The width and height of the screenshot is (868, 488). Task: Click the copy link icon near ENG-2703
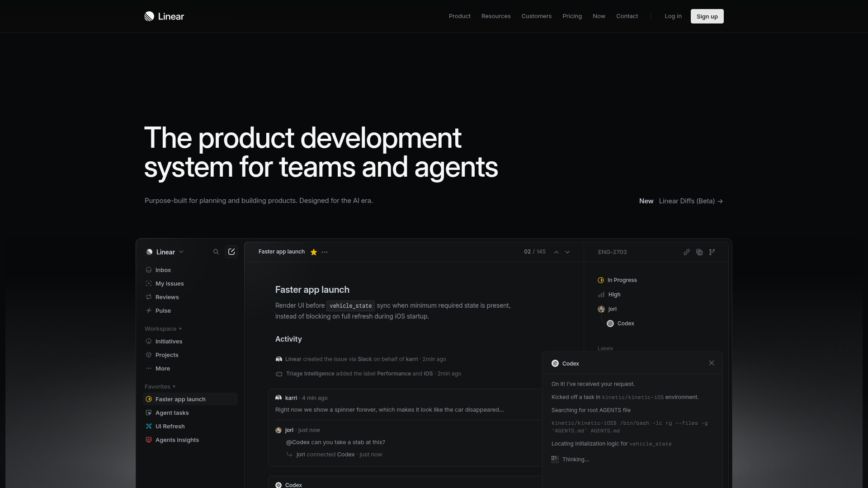[x=687, y=252]
